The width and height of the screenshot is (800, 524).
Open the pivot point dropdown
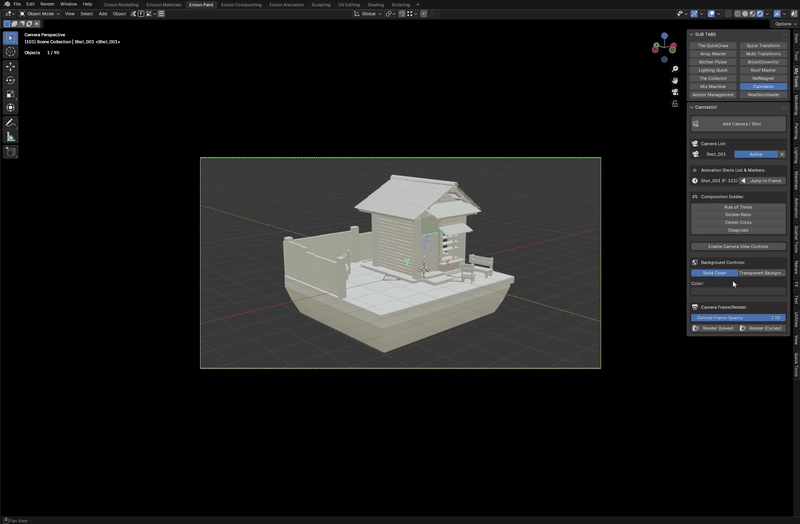[x=390, y=14]
